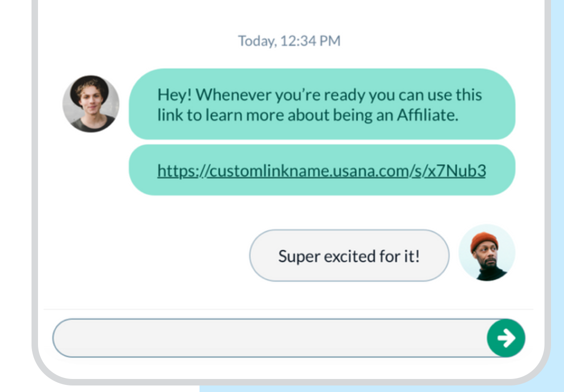View the profile photo of the man in the orange beanie
This screenshot has height=392, width=564.
point(487,253)
